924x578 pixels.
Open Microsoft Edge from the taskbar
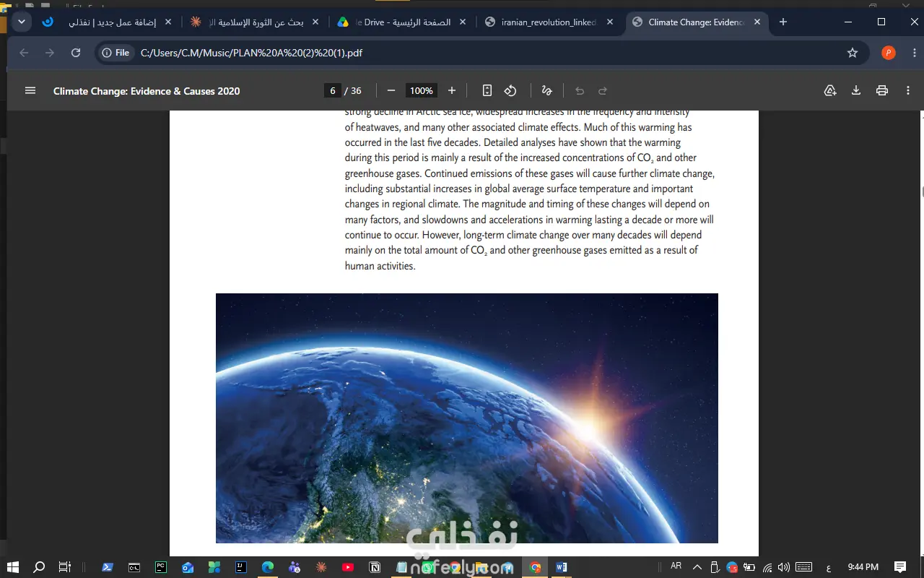click(268, 567)
